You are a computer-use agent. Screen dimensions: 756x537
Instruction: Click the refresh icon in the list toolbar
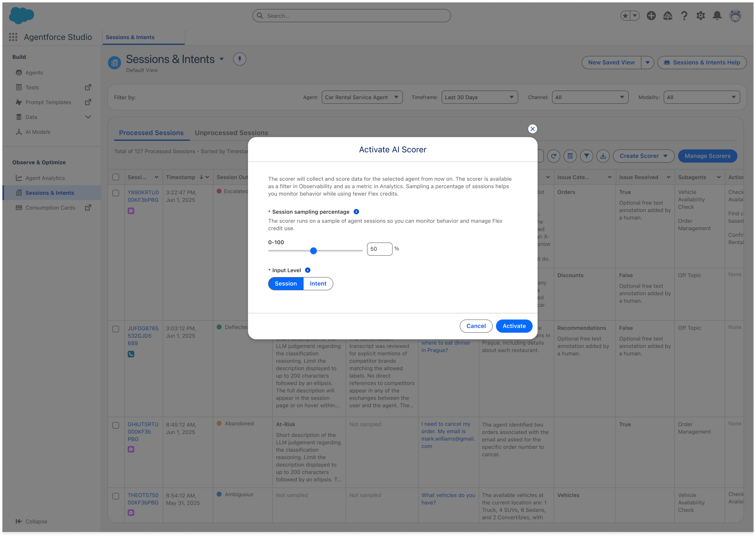click(x=554, y=156)
